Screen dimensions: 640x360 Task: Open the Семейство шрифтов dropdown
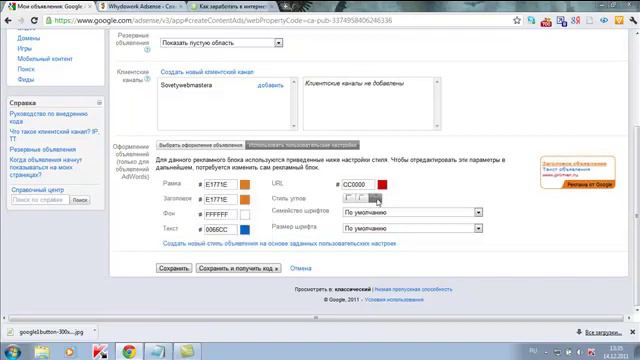pyautogui.click(x=413, y=212)
